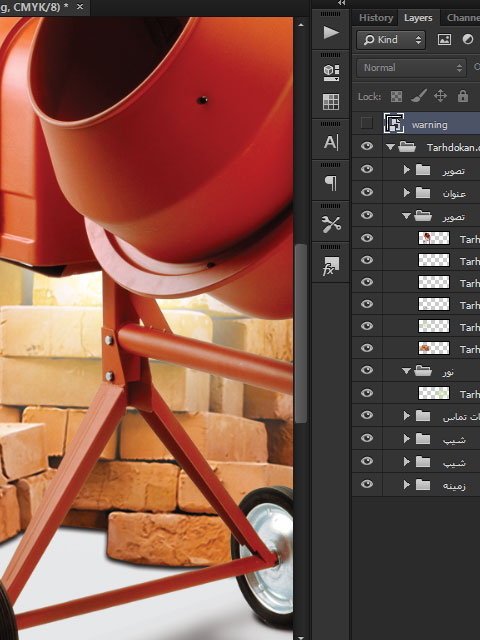Click the thumbnail of Tarh layer under نور
Image resolution: width=480 pixels, height=640 pixels.
coord(434,393)
